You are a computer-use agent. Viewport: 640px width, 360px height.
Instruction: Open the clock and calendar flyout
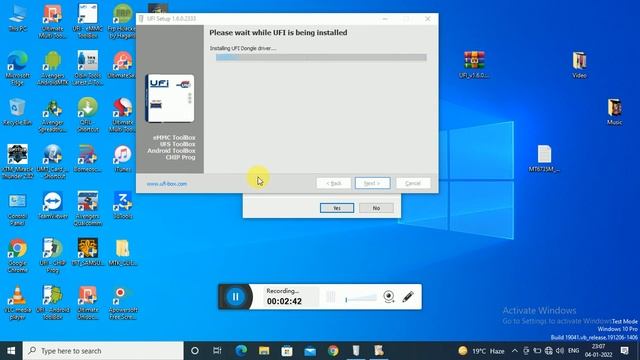tap(598, 351)
